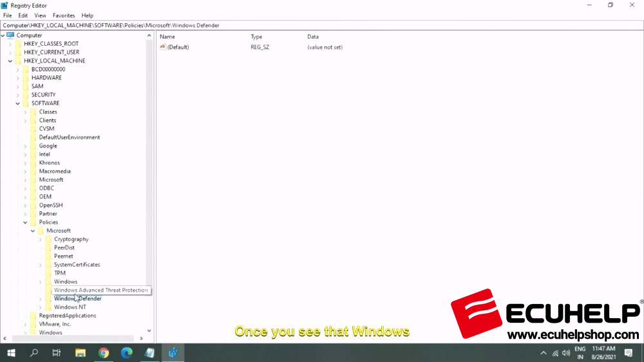Expand the BCD00000000 key arrow
644x362 pixels.
[17, 70]
